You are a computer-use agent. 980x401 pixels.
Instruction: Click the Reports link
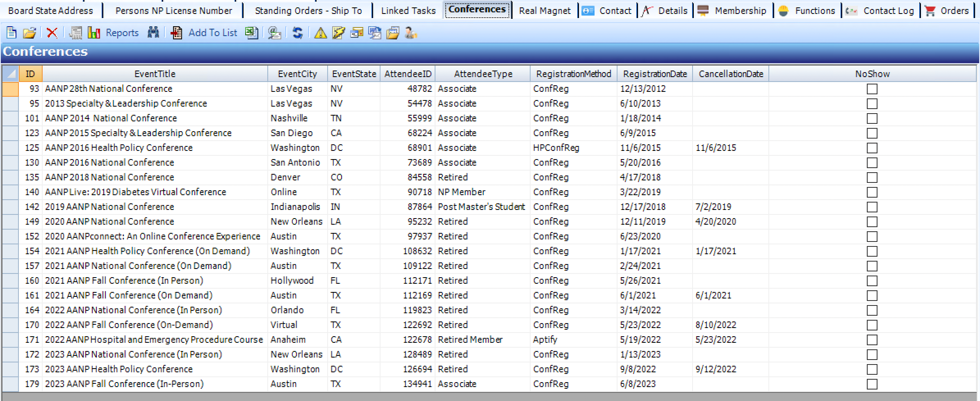(x=122, y=32)
